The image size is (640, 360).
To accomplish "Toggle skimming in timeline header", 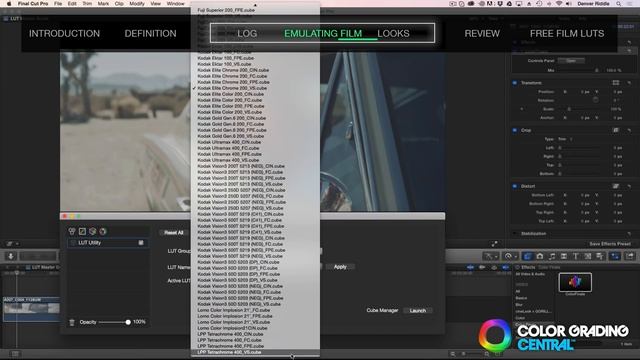I will coord(470,267).
